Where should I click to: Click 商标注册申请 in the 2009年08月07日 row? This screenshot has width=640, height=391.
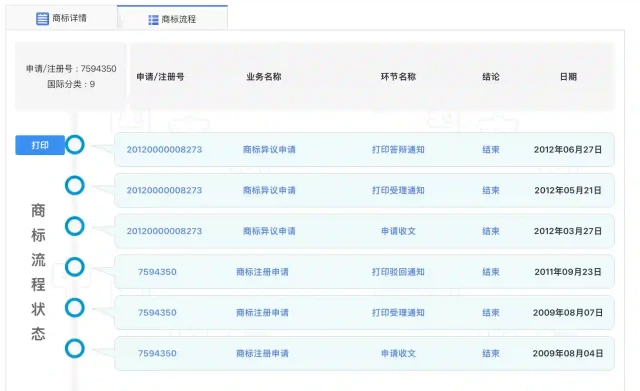[x=262, y=313]
